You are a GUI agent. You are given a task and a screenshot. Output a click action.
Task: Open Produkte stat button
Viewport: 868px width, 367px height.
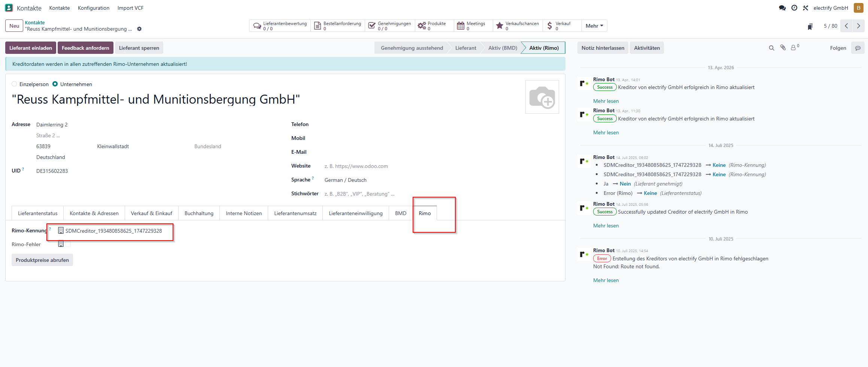coord(434,26)
